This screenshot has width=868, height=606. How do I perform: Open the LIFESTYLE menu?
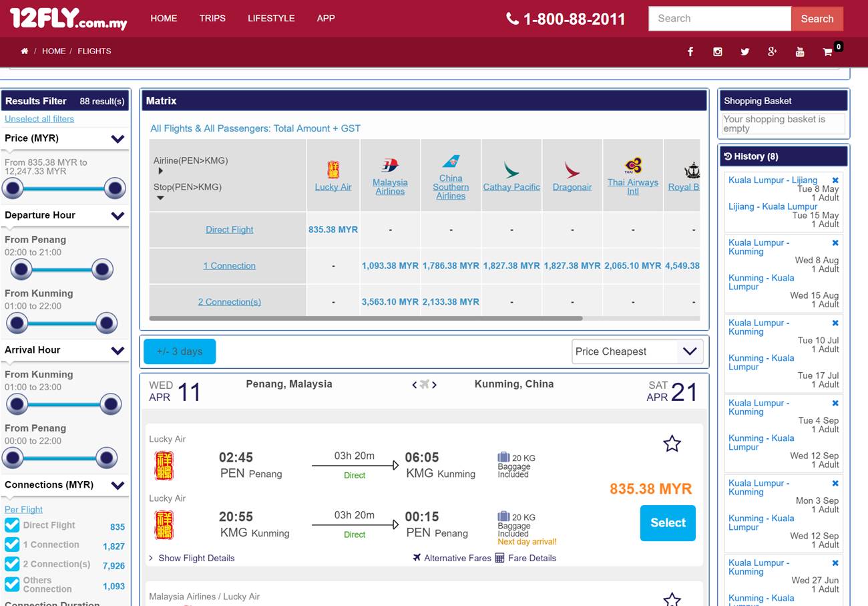[271, 18]
